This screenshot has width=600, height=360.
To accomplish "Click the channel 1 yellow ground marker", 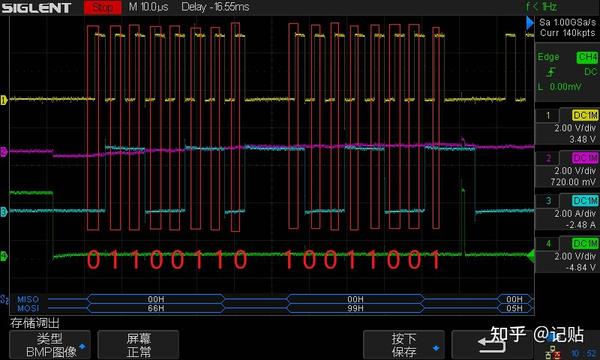I will point(4,100).
